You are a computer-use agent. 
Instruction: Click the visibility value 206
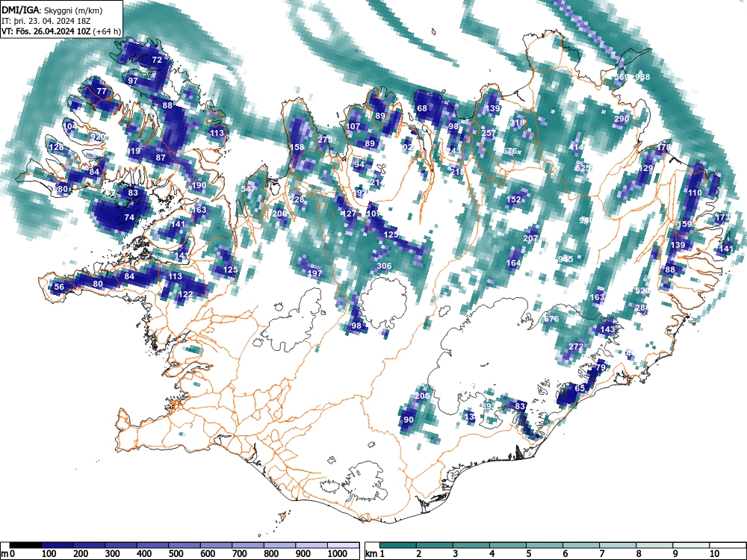pos(279,214)
